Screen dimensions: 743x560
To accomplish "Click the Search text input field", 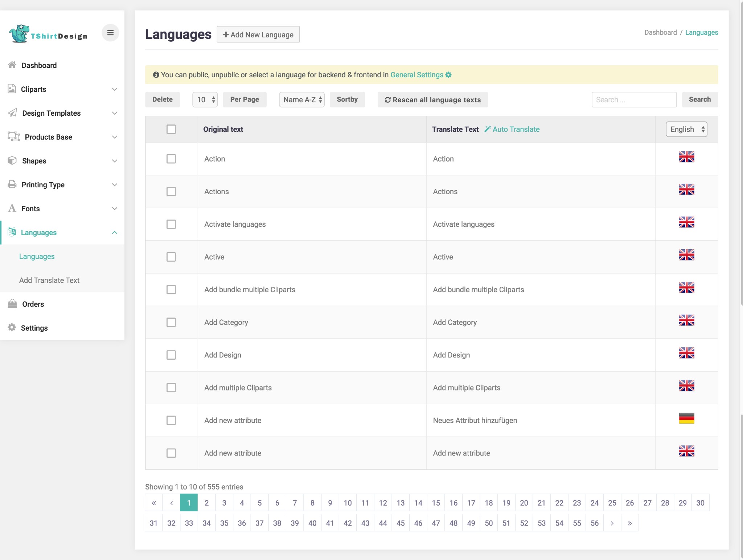I will (634, 99).
